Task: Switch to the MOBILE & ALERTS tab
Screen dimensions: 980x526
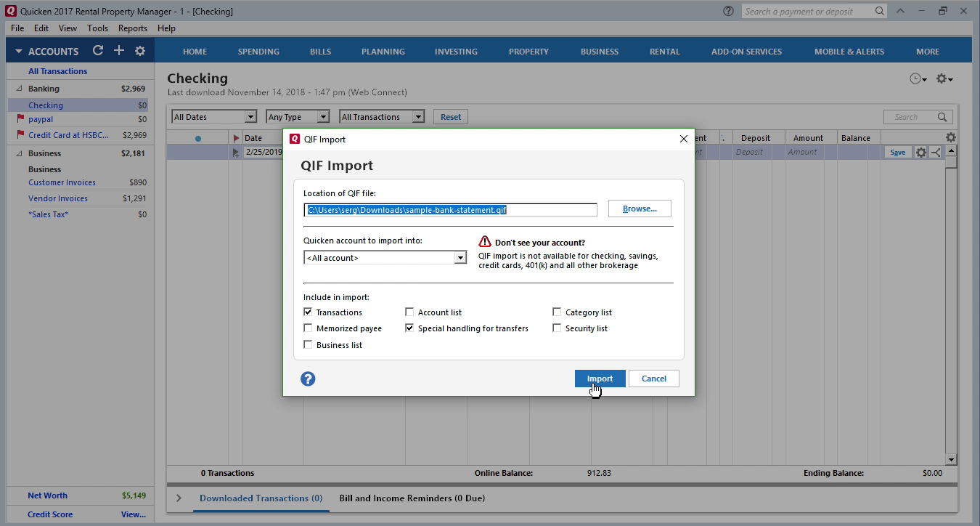Action: [x=849, y=52]
